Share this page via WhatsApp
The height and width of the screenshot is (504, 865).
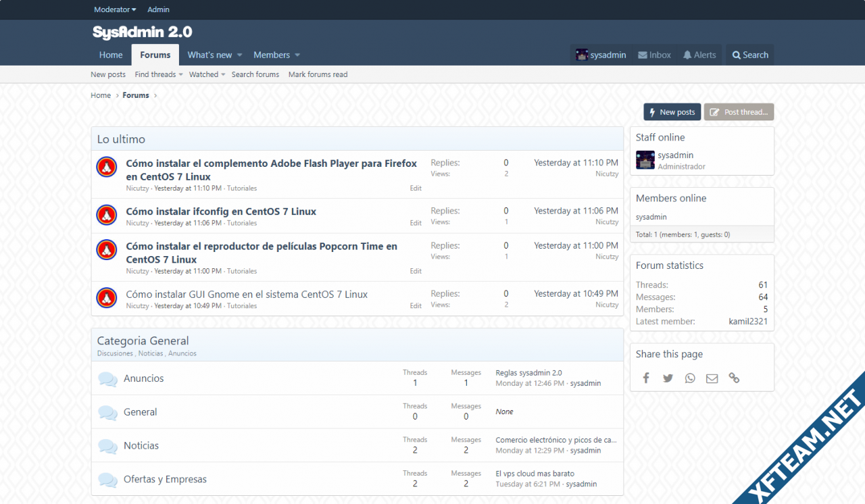[690, 378]
